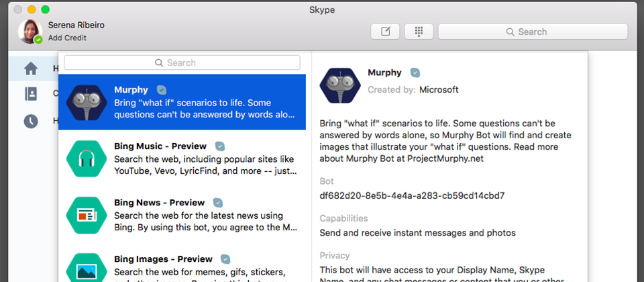The height and width of the screenshot is (282, 644).
Task: Open the Add Credit link
Action: [67, 38]
